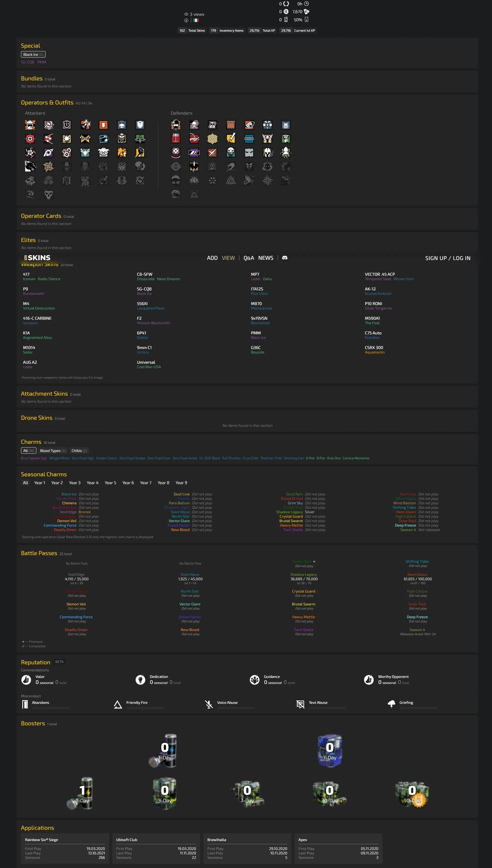Open the NEWS navigation menu item
The width and height of the screenshot is (492, 868).
pos(266,258)
